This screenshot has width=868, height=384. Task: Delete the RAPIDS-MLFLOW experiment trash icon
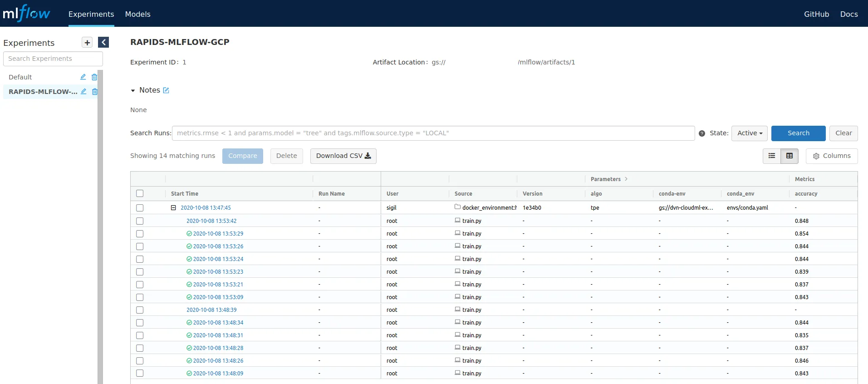pos(94,92)
